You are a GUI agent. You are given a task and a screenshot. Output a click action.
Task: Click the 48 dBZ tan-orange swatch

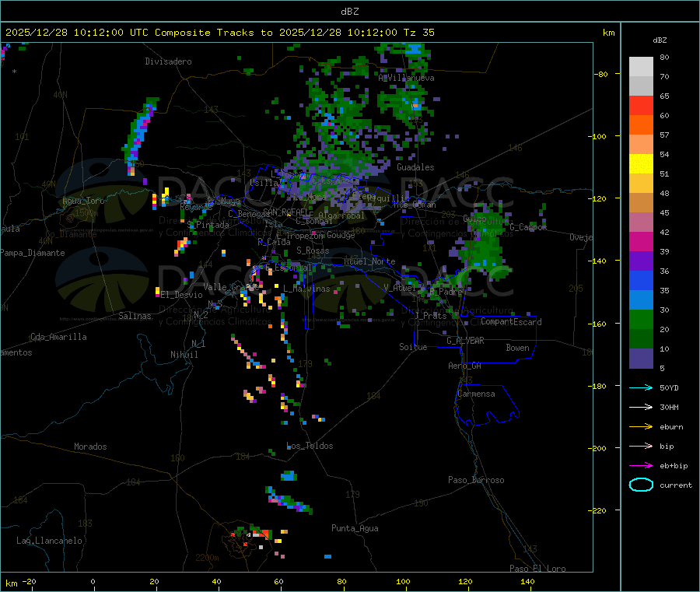[x=641, y=203]
